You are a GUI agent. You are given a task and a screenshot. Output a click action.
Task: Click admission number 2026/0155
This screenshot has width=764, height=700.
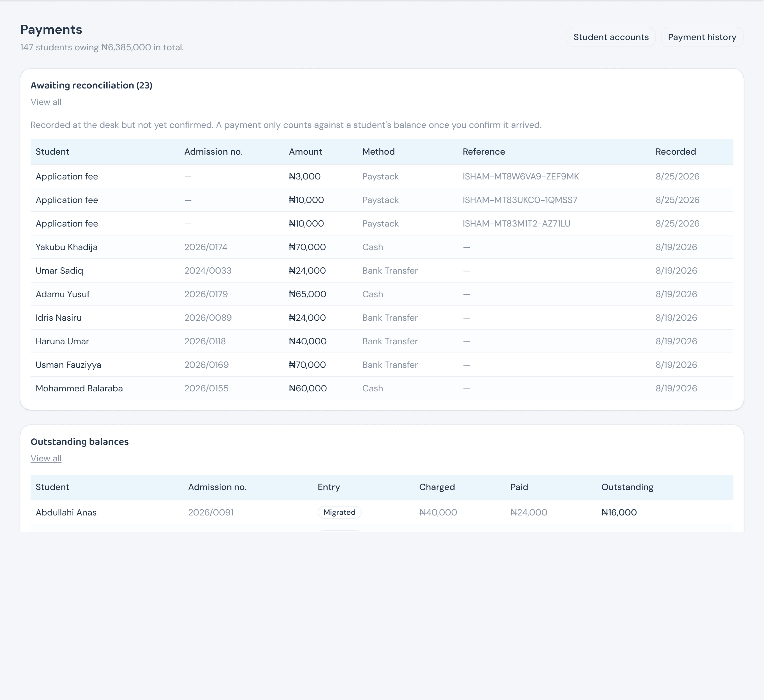(207, 388)
